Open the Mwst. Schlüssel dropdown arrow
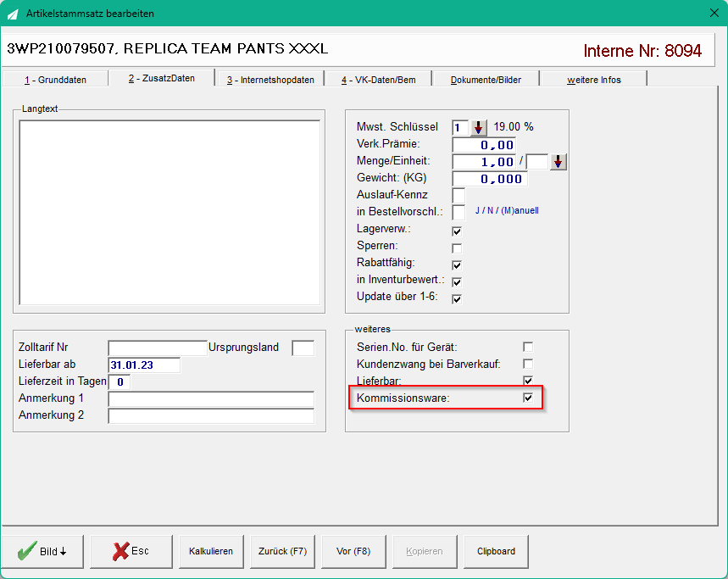This screenshot has height=579, width=728. coord(480,127)
